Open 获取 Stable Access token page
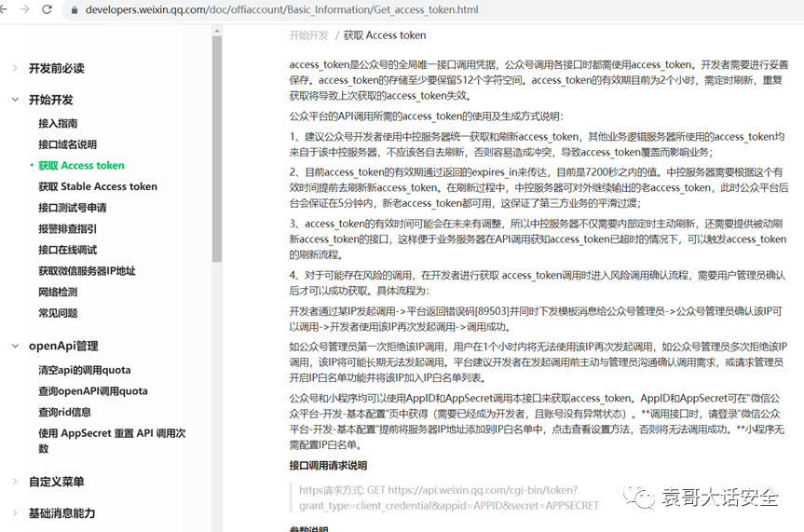The image size is (804, 532). click(x=98, y=186)
